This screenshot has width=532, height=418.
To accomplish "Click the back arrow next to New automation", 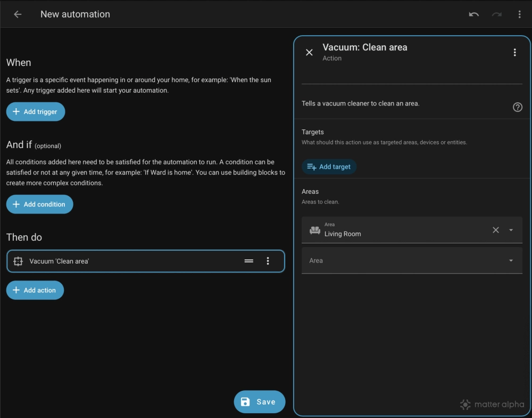I will tap(17, 14).
